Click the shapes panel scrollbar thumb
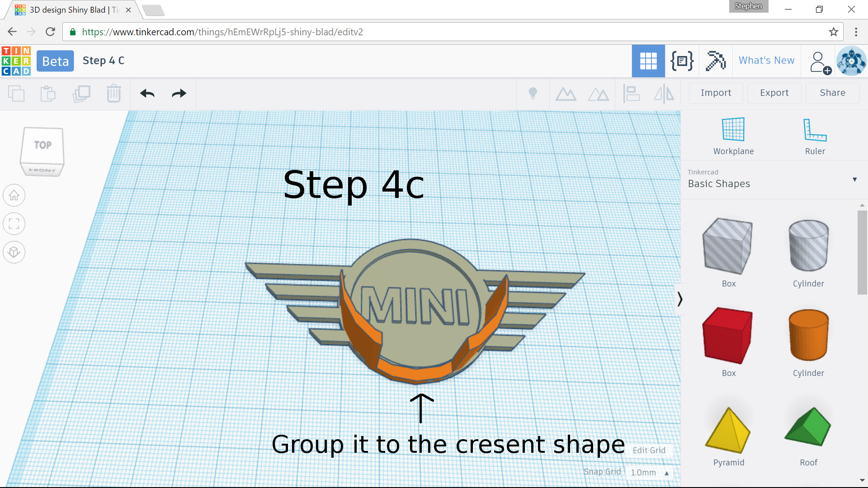 click(862, 252)
